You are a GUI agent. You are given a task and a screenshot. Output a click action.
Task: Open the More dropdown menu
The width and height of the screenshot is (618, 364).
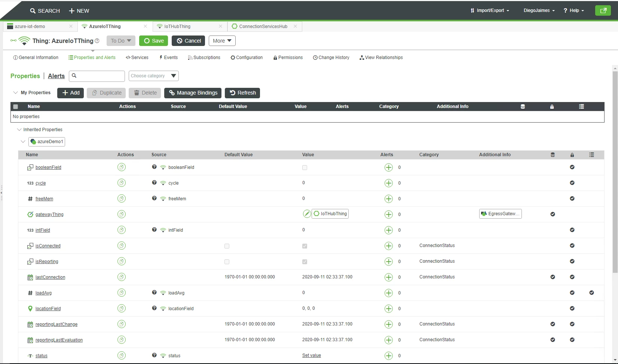pos(222,41)
